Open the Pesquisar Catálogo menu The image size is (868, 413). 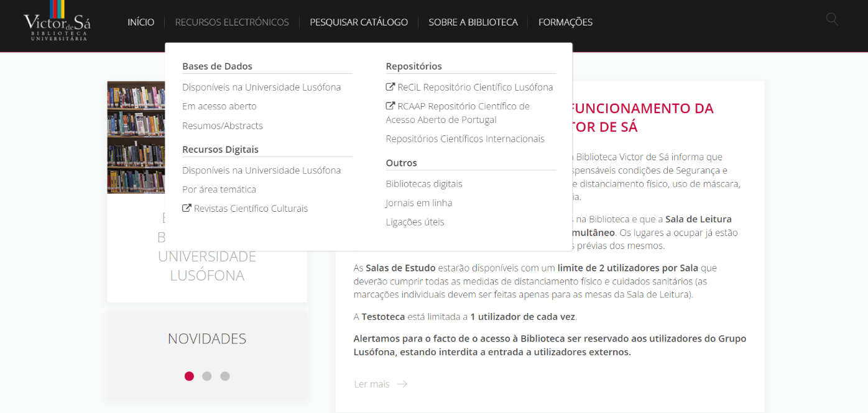(x=359, y=22)
